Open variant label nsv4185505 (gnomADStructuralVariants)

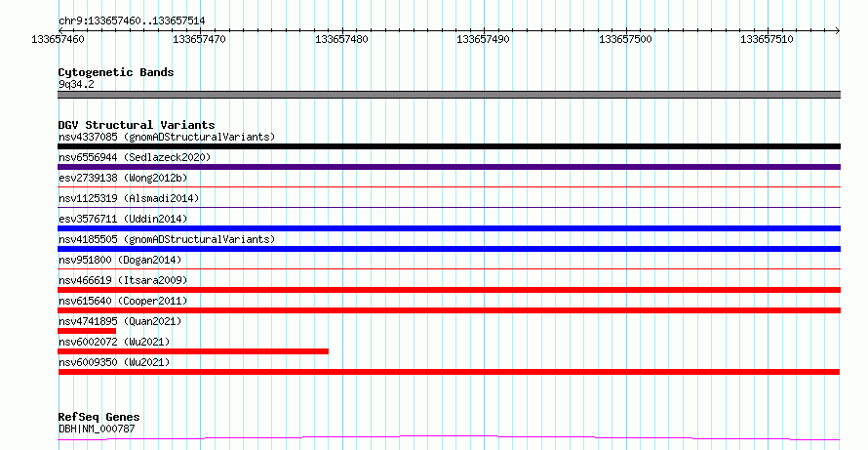coord(167,239)
